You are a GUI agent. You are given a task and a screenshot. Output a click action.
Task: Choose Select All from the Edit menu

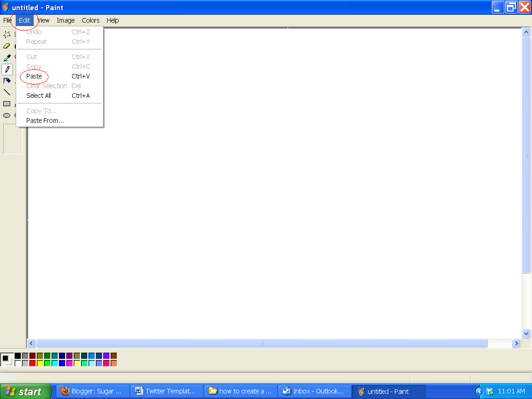38,96
